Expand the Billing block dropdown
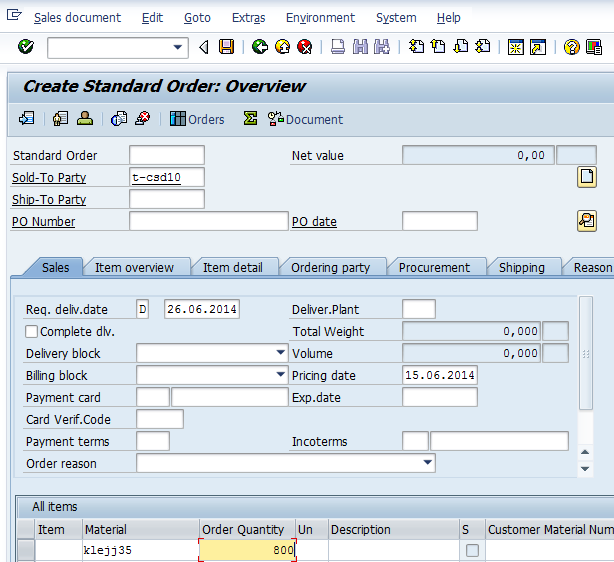The width and height of the screenshot is (614, 562). click(x=280, y=375)
